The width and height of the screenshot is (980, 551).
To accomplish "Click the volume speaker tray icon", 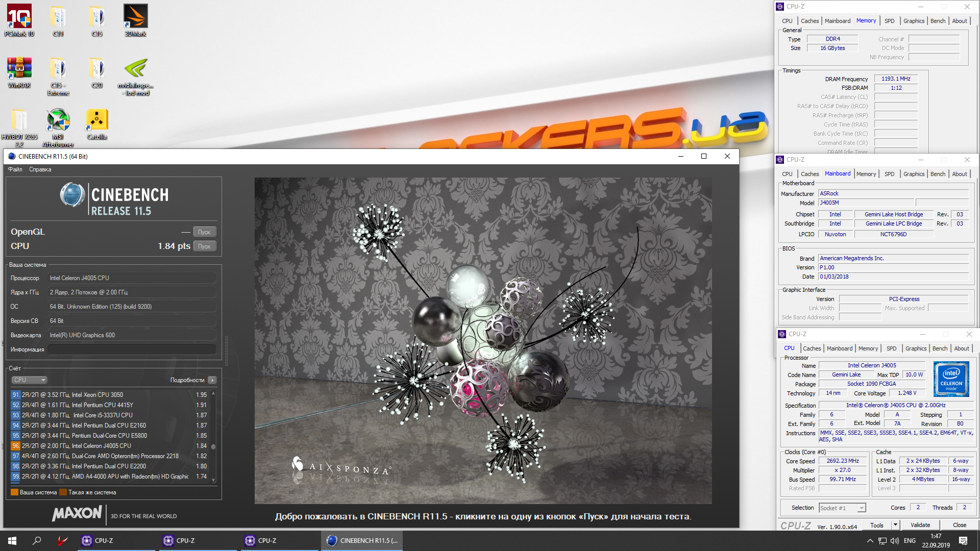I will point(895,541).
